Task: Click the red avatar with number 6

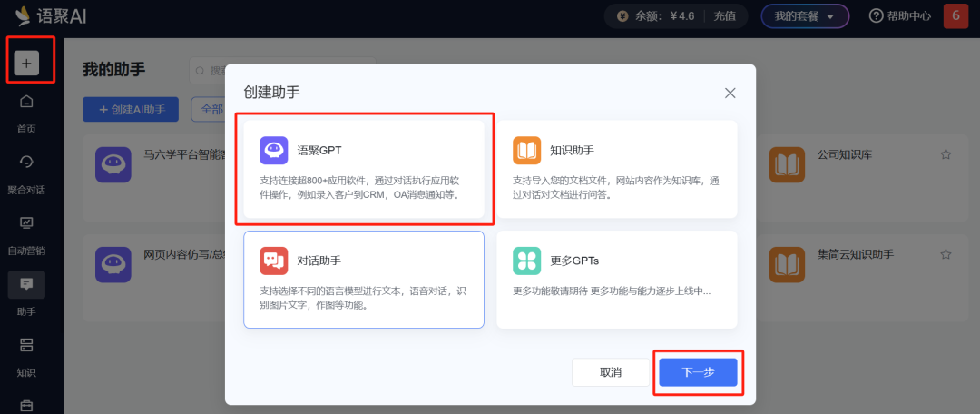Action: [955, 16]
